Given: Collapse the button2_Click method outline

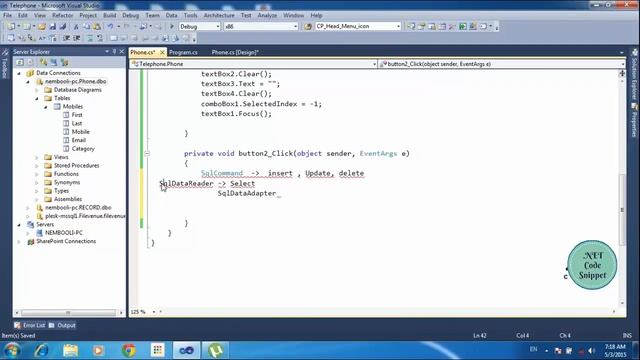Looking at the screenshot, I should tap(147, 154).
